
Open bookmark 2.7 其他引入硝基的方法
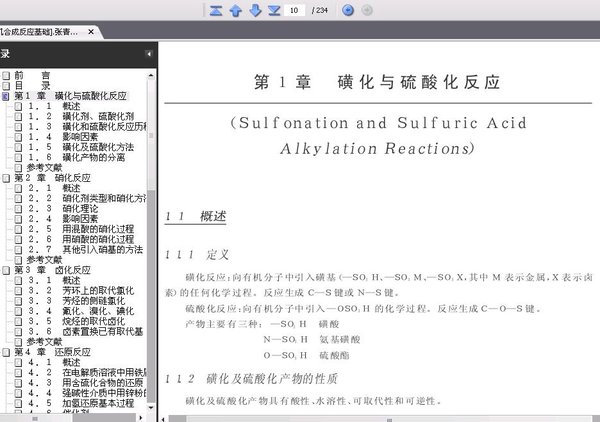tap(85, 250)
